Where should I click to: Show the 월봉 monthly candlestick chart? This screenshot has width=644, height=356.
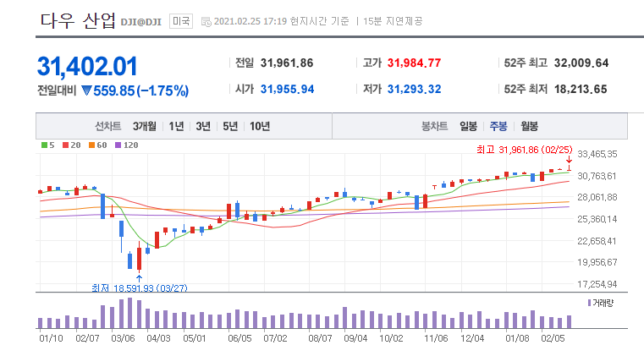tap(530, 126)
